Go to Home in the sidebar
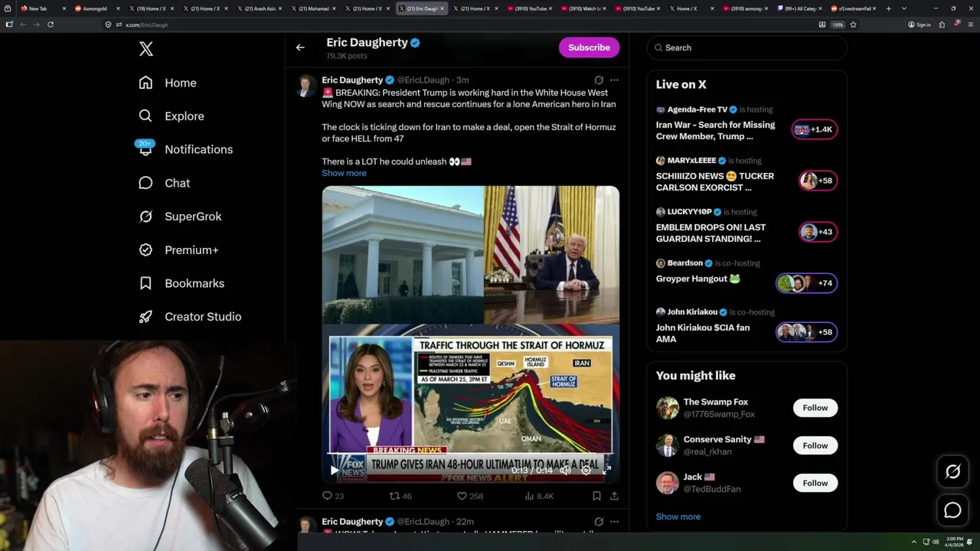980x551 pixels. coord(168,83)
